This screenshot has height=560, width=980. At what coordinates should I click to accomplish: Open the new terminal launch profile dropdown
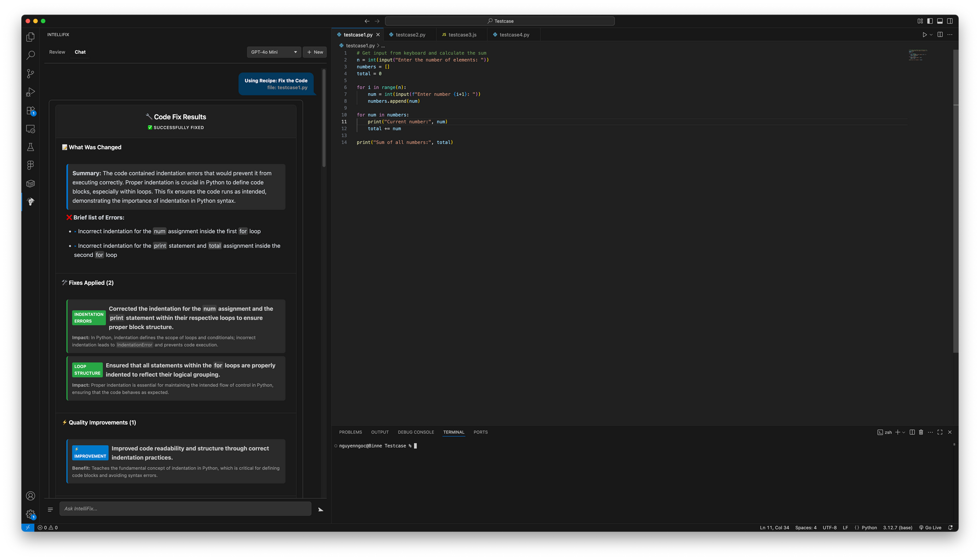coord(904,432)
